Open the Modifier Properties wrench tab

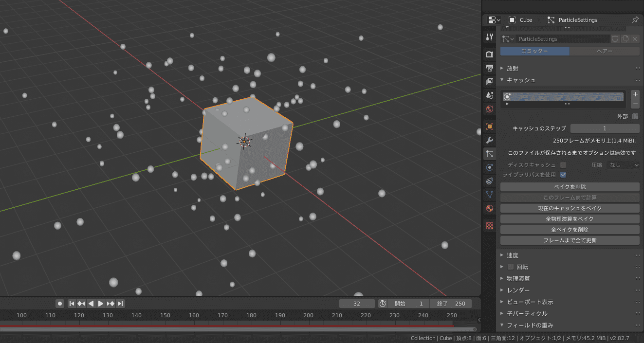tap(489, 140)
